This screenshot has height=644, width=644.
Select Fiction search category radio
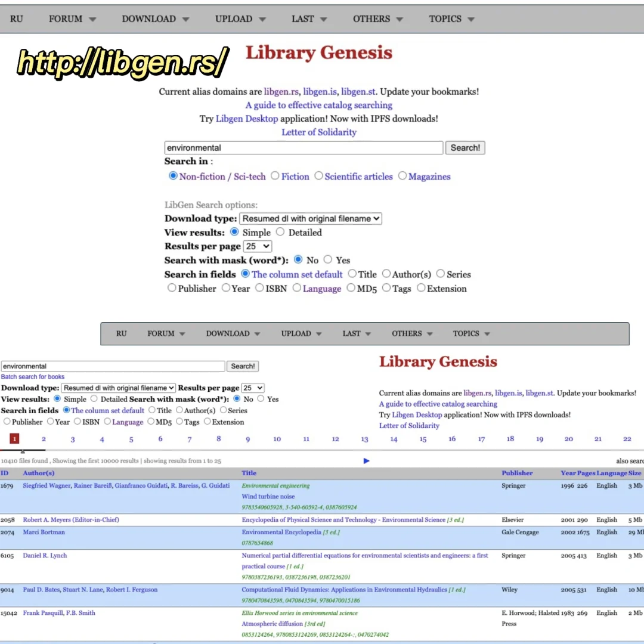tap(275, 176)
